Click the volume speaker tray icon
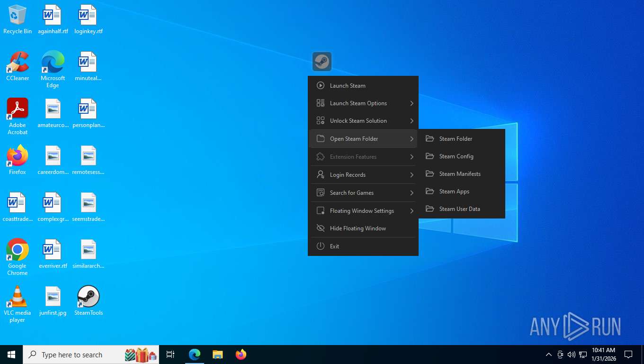644x364 pixels. click(x=572, y=355)
